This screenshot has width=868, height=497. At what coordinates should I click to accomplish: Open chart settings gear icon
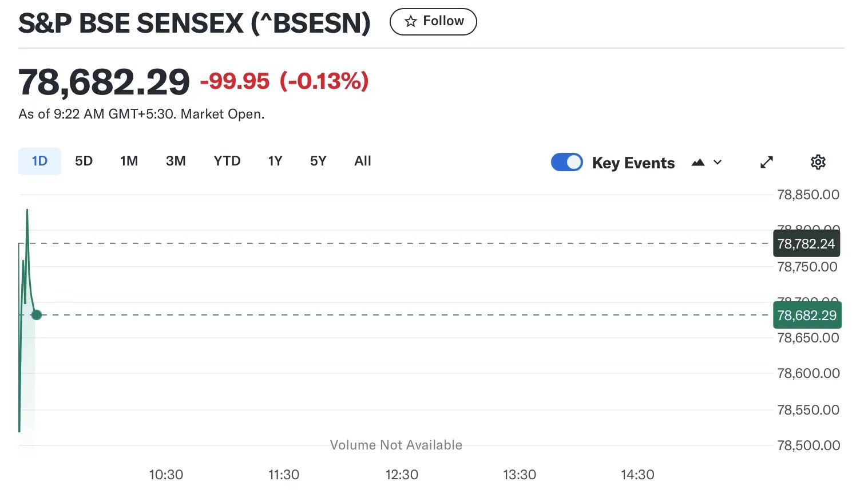818,162
